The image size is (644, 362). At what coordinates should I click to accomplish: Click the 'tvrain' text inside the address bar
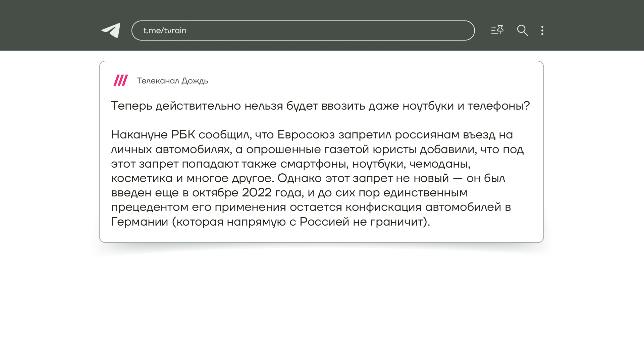tap(175, 31)
